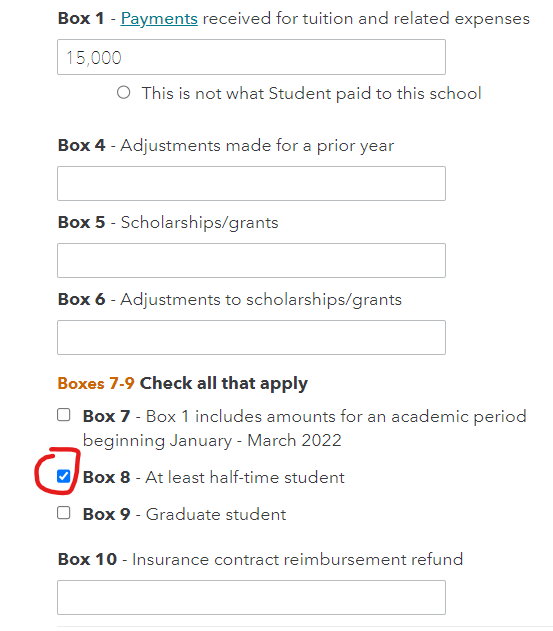553x631 pixels.
Task: Click the 'beginning January - March 2022' label text
Action: [212, 441]
